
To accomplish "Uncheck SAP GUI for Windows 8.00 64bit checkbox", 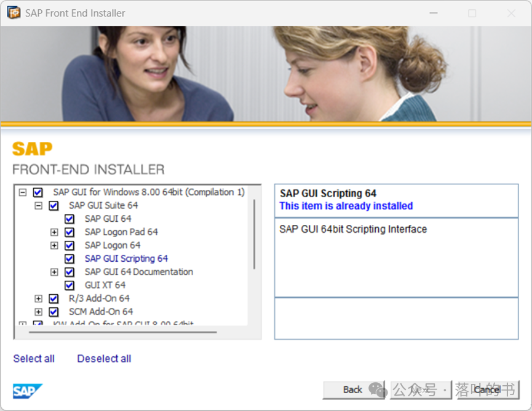I will coord(38,192).
